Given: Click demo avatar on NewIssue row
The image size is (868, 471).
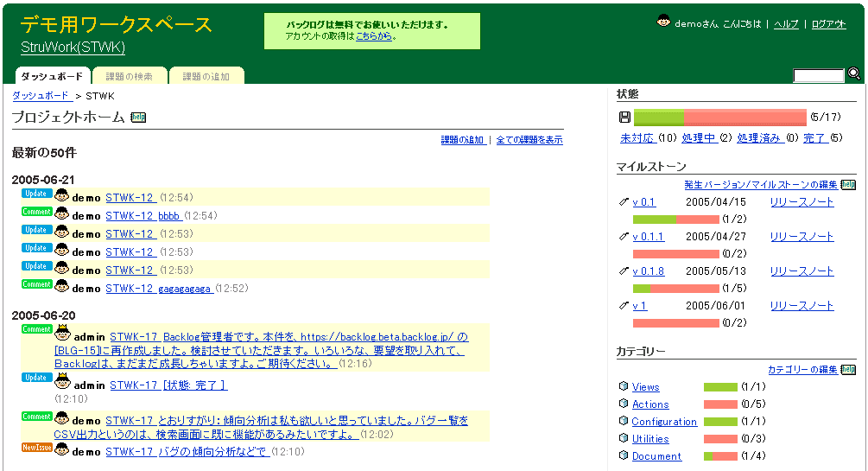Looking at the screenshot, I should click(x=62, y=449).
